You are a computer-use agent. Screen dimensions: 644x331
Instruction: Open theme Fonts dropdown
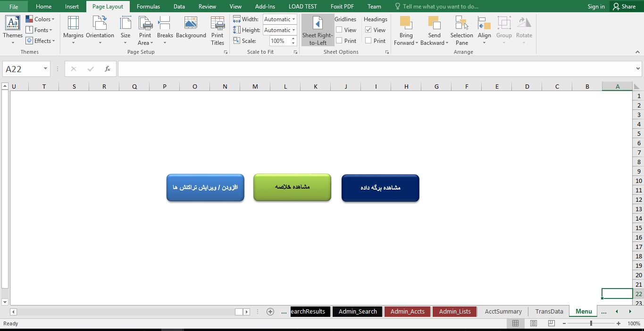coord(39,30)
